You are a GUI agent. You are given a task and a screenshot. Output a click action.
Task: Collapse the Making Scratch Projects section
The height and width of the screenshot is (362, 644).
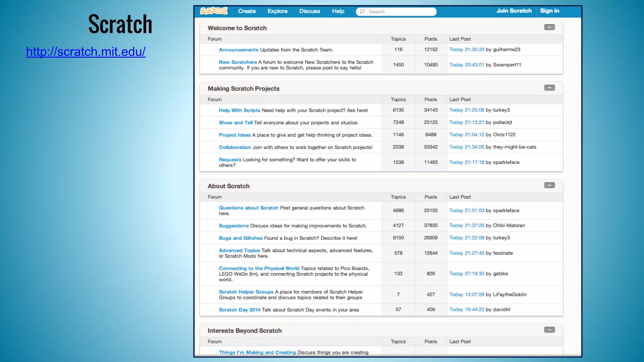pyautogui.click(x=549, y=88)
